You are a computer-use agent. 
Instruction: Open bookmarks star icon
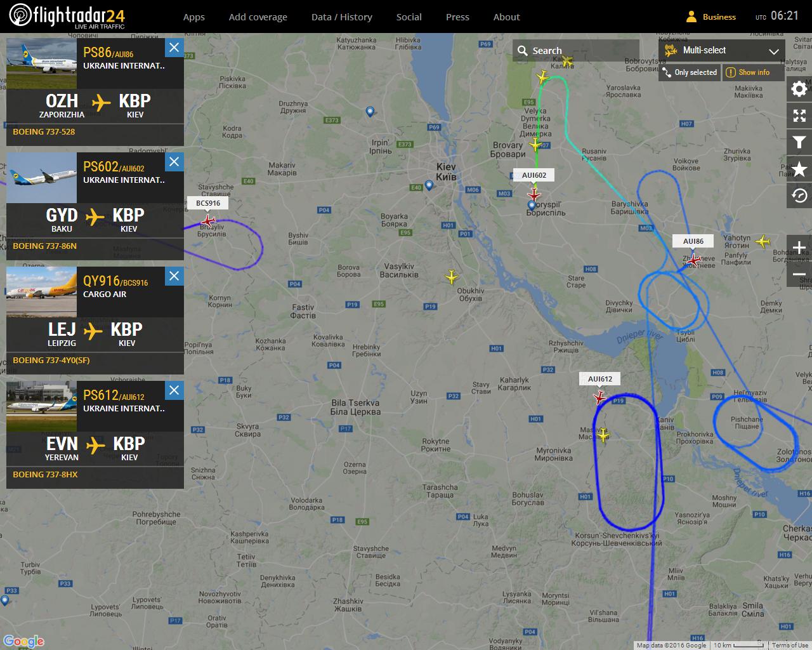click(799, 169)
